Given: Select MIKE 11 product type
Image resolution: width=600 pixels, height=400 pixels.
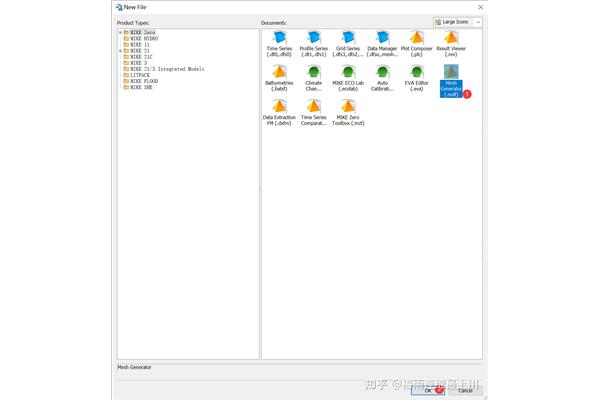Looking at the screenshot, I should [136, 45].
